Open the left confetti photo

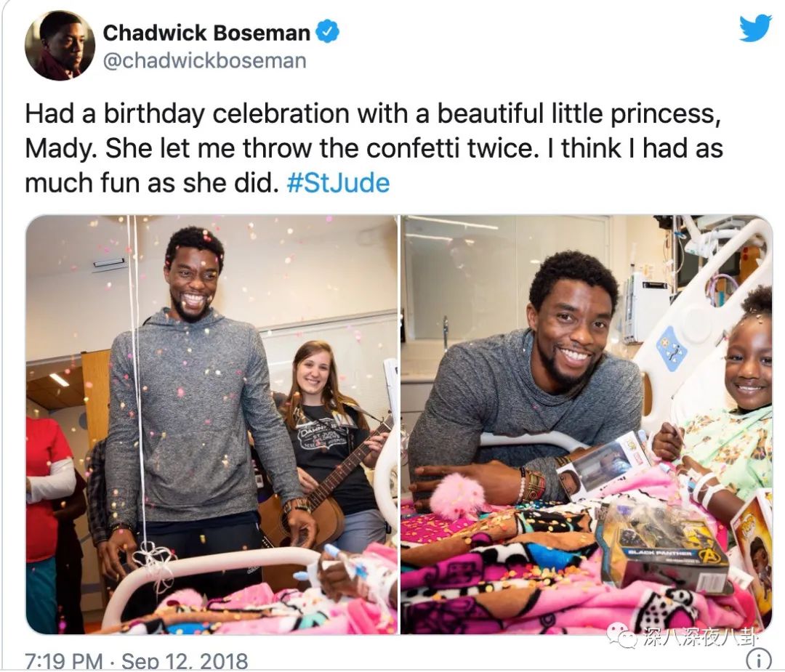[212, 425]
